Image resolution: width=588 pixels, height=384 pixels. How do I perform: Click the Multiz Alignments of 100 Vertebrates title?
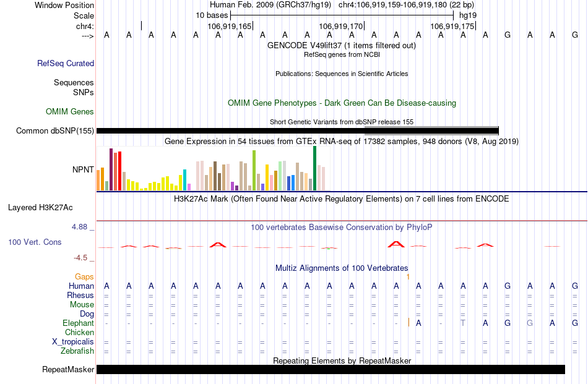[x=342, y=268]
